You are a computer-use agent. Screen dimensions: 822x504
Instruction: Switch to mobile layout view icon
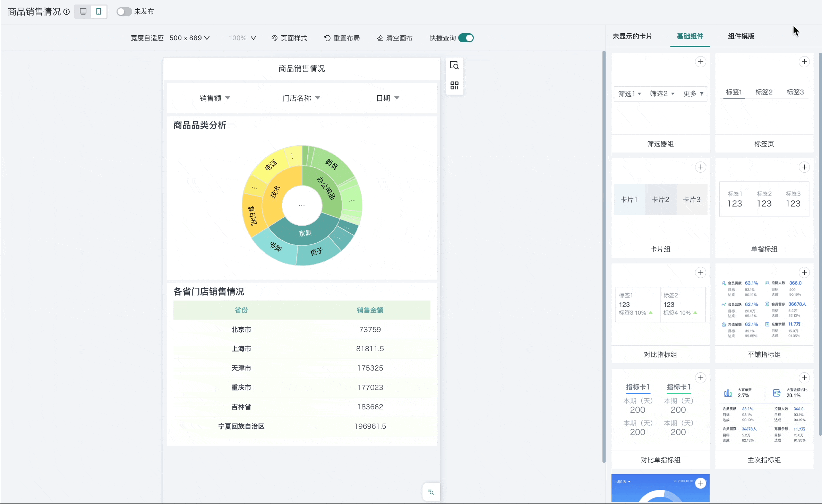[x=99, y=11]
